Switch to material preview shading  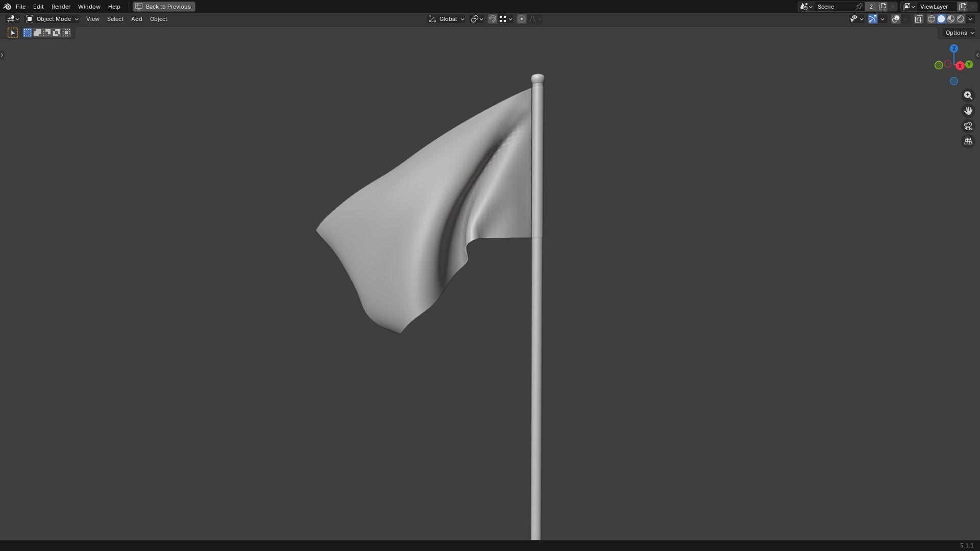951,19
